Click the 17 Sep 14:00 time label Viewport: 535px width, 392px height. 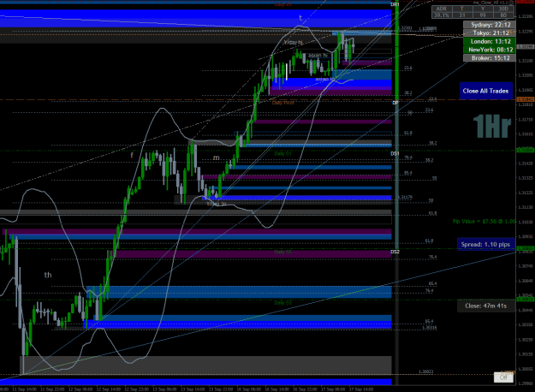coord(361,389)
